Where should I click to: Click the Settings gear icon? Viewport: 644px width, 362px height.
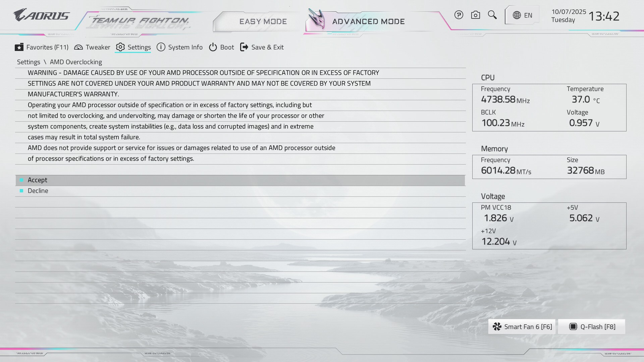tap(120, 47)
